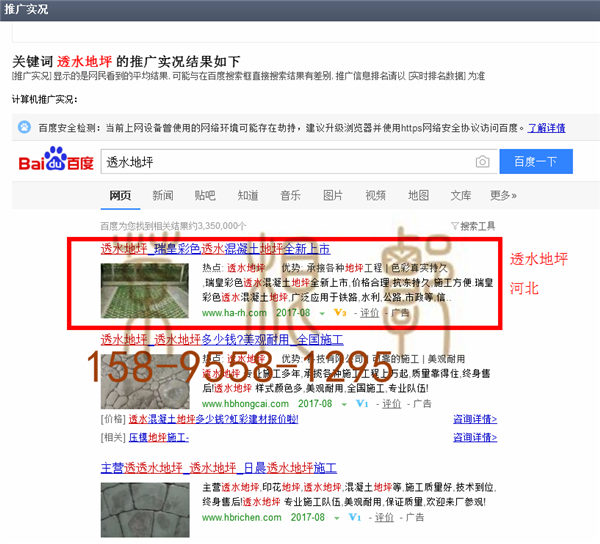Open the 音乐 tab

290,195
